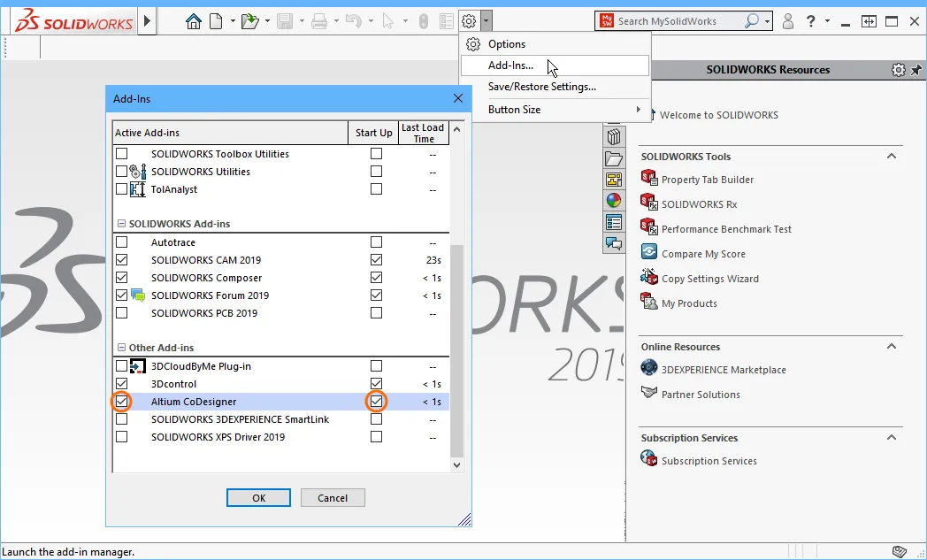Select Add-Ins... from the options menu
Screen dimensions: 927x560
pos(510,65)
